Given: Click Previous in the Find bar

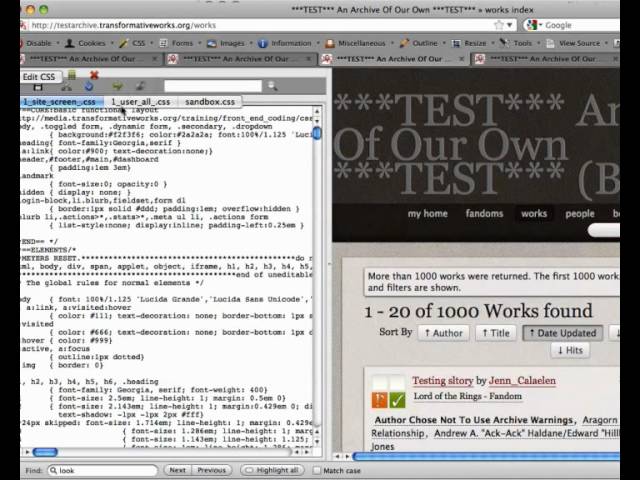Looking at the screenshot, I should pyautogui.click(x=211, y=470).
